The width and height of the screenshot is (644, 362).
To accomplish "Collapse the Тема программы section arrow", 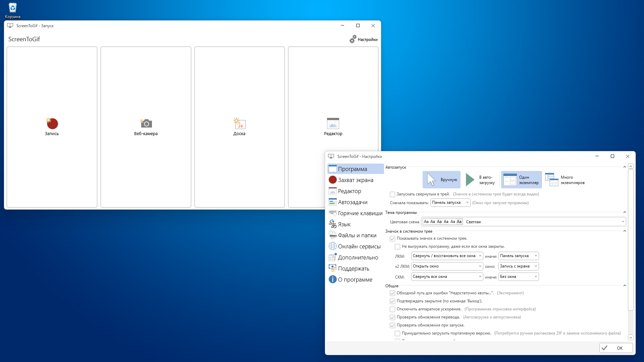I will pyautogui.click(x=625, y=212).
